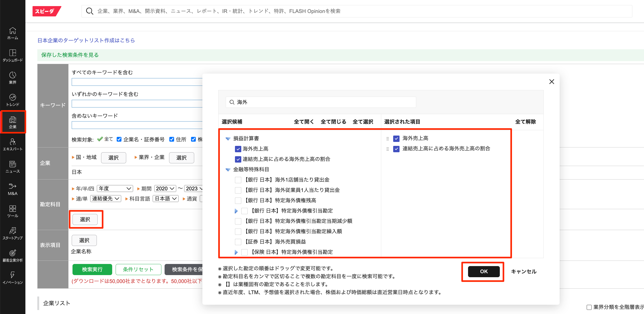Close the dialog with X icon
The image size is (644, 314).
click(551, 82)
